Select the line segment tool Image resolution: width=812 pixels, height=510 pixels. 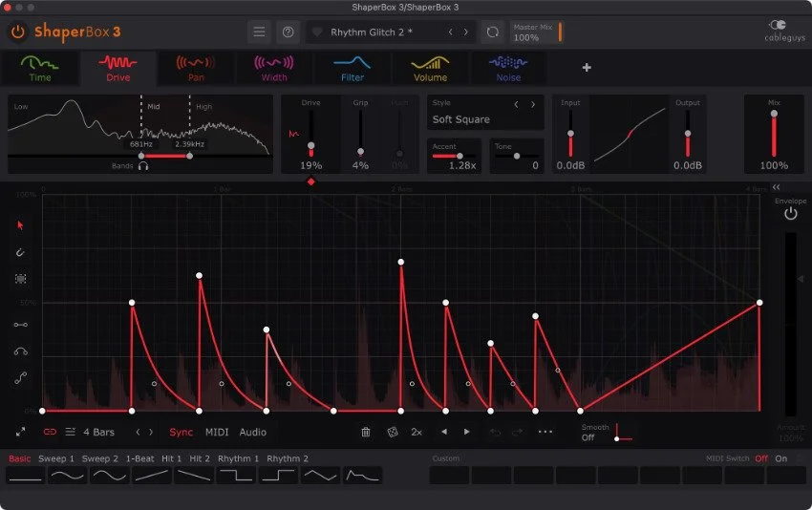pos(21,325)
